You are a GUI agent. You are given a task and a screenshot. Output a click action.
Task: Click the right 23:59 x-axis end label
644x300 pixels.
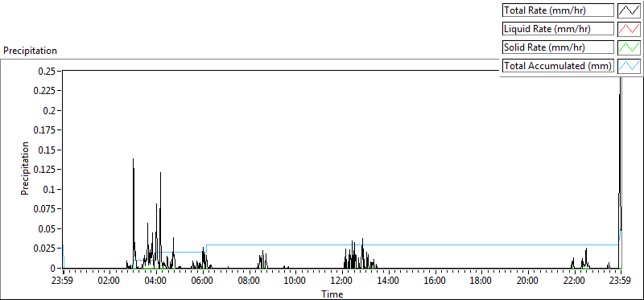621,282
